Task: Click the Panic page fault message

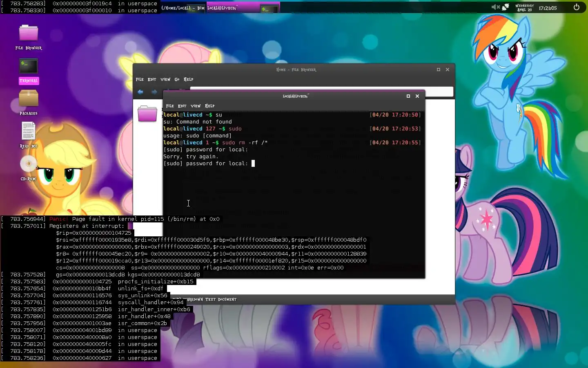Action: click(134, 219)
